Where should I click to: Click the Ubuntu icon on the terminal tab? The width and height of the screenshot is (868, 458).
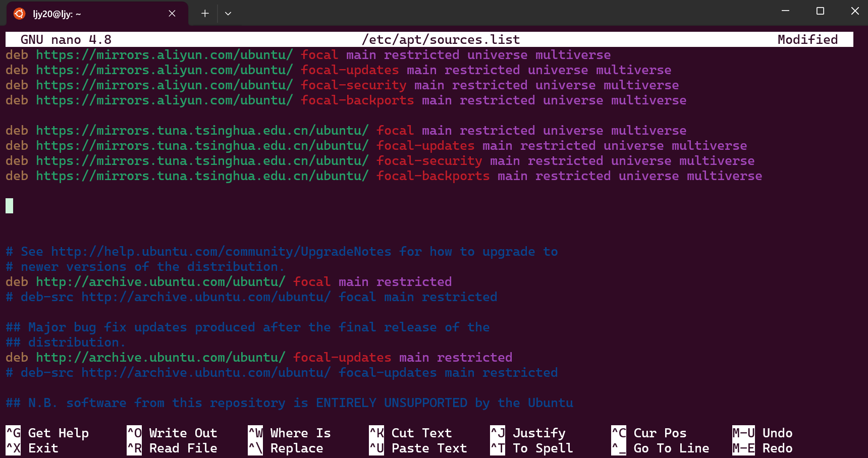tap(19, 14)
